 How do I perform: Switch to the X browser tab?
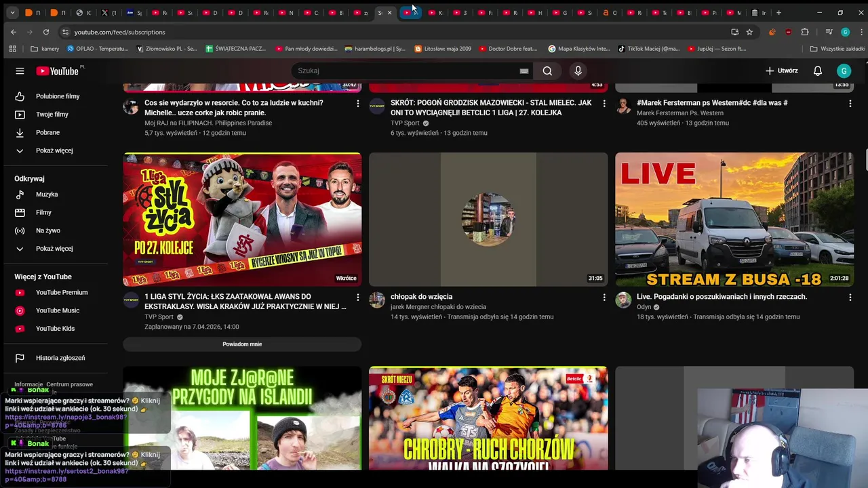point(108,13)
